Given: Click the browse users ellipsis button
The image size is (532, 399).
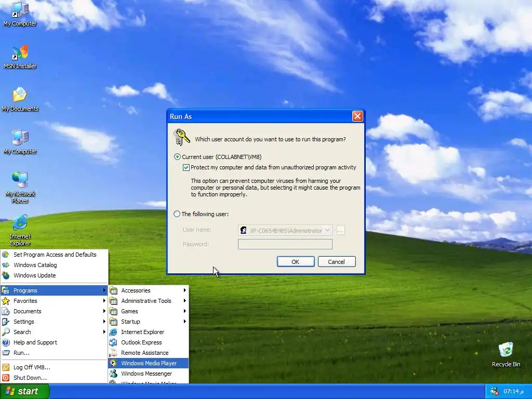Looking at the screenshot, I should pyautogui.click(x=340, y=230).
